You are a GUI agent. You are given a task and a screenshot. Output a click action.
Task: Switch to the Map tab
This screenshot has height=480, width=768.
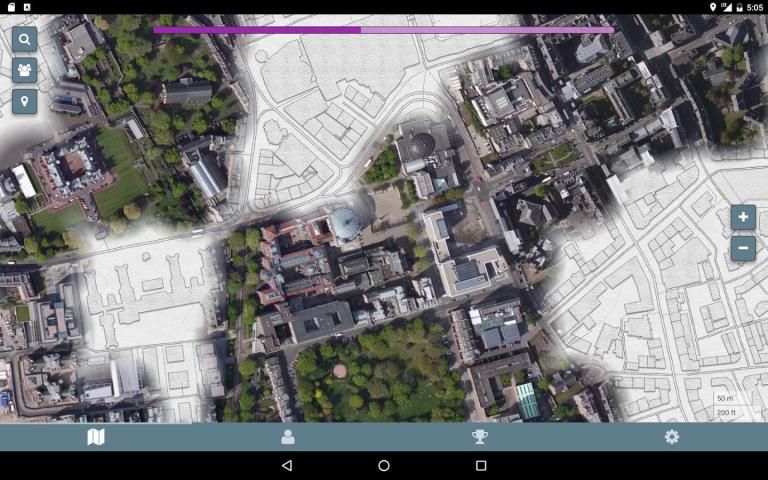click(x=96, y=437)
